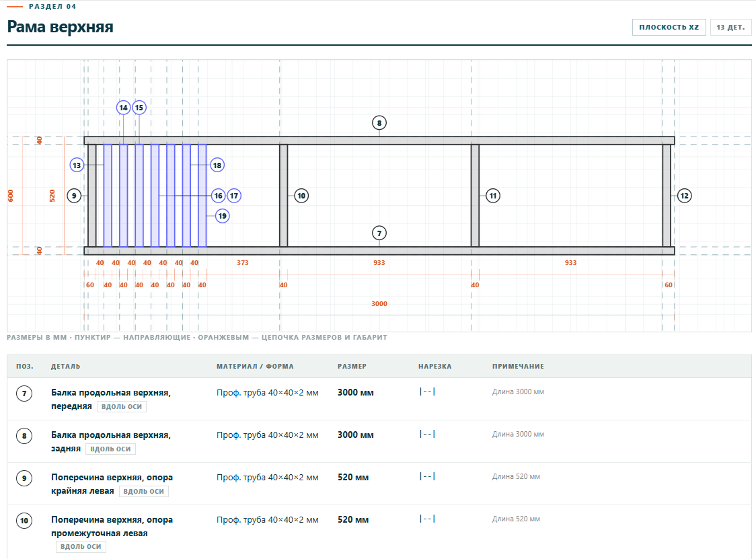756x559 pixels.
Task: Click callout balloon 11 on the drawing
Action: (493, 196)
